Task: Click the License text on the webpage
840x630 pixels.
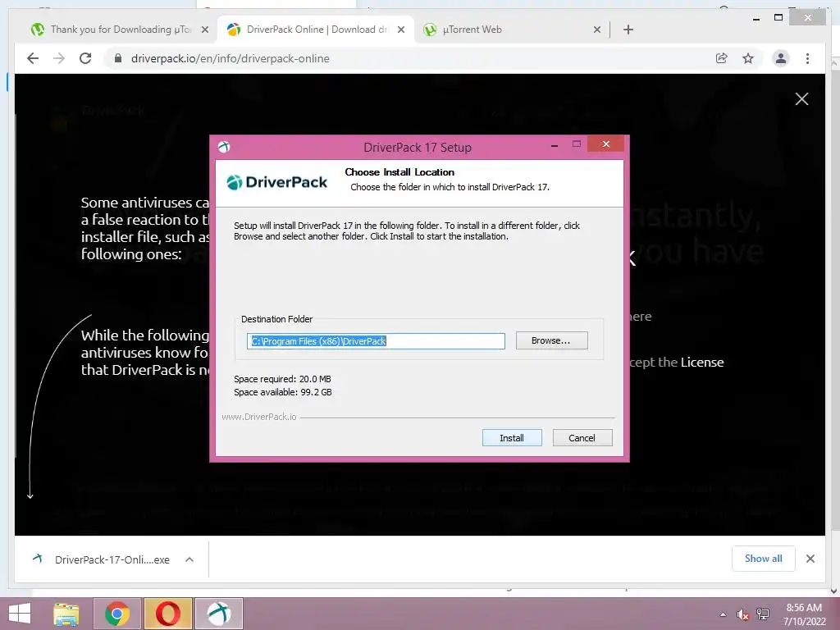Action: (702, 362)
